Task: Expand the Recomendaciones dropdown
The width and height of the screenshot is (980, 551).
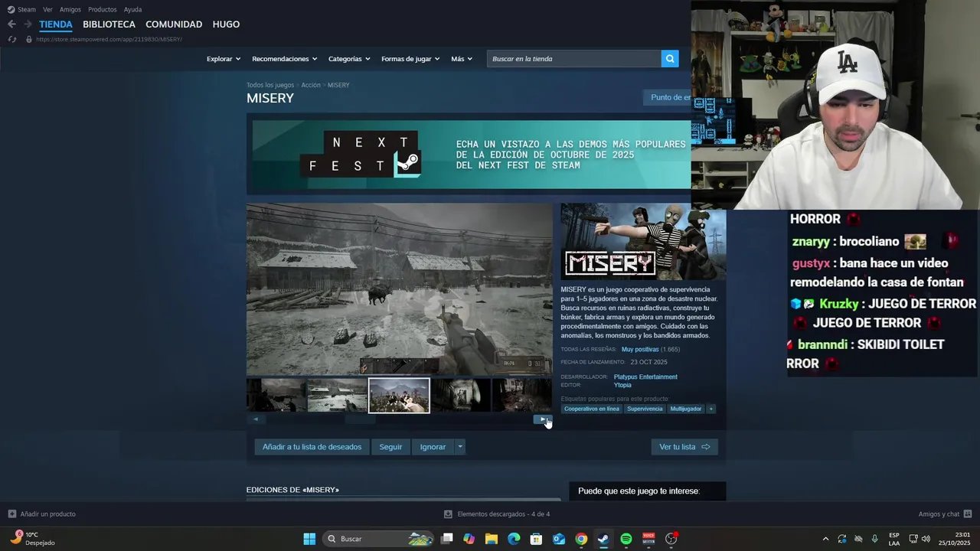Action: click(284, 59)
